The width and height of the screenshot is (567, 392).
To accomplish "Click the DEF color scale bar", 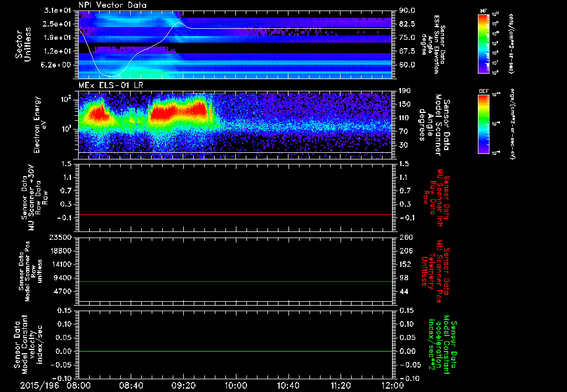I will (x=483, y=124).
